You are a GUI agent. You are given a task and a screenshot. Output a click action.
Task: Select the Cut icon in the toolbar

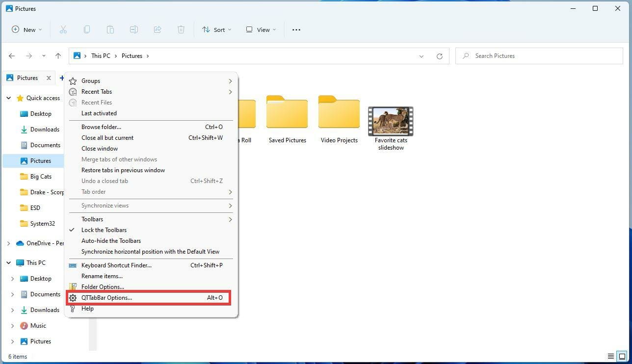click(63, 29)
